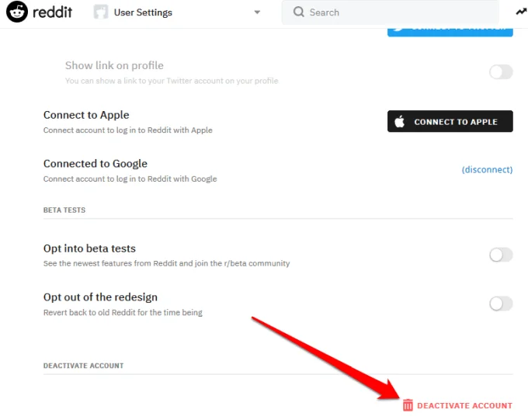Click the red DEACTIVATE ACCOUNT link

[464, 405]
